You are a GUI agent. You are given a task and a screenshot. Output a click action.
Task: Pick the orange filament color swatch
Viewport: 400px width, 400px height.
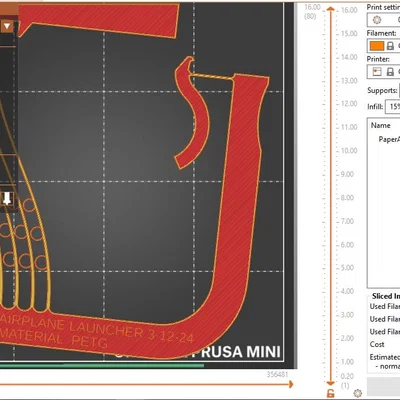pyautogui.click(x=377, y=46)
